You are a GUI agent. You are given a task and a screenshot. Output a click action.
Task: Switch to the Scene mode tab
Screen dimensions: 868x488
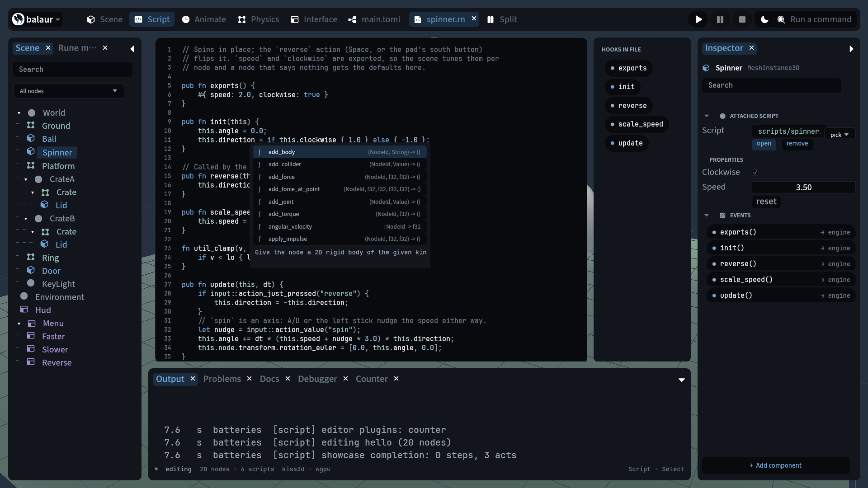coord(105,19)
